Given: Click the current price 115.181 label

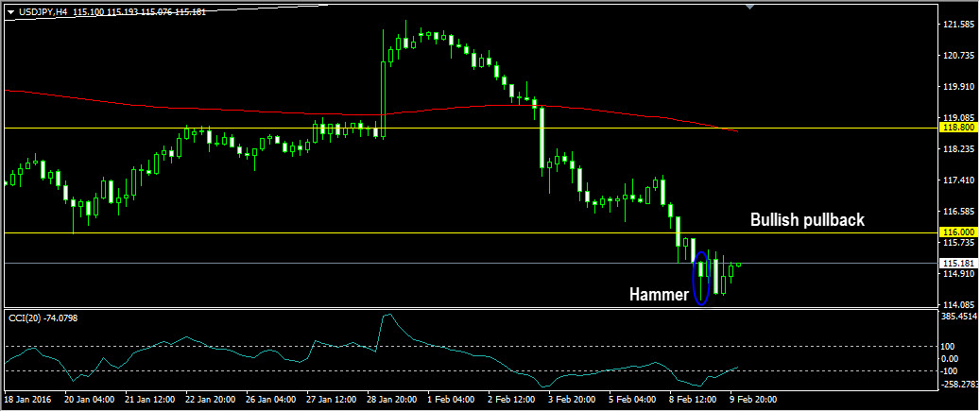Looking at the screenshot, I should point(956,264).
